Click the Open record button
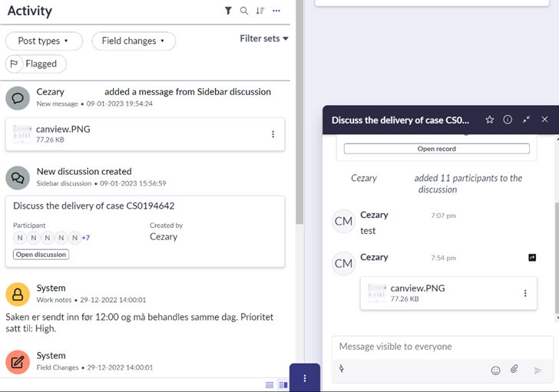Viewport: 559px width, 392px height. (436, 149)
